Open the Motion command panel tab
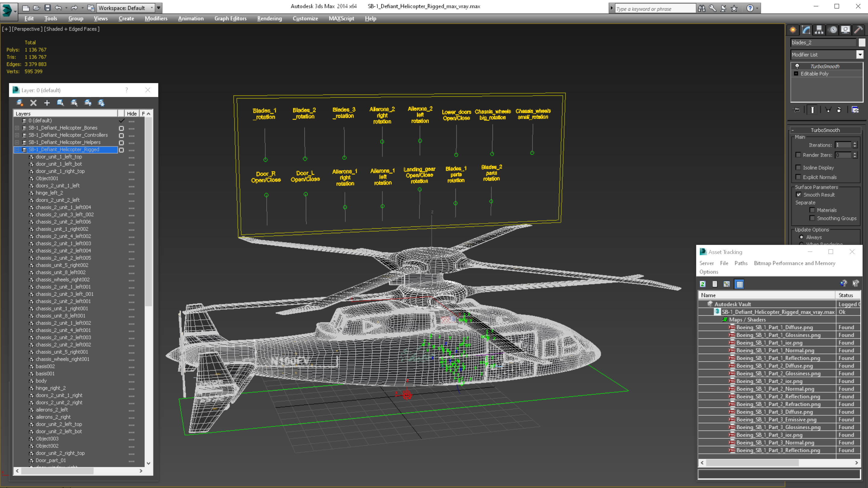The height and width of the screenshot is (488, 868). pos(833,30)
